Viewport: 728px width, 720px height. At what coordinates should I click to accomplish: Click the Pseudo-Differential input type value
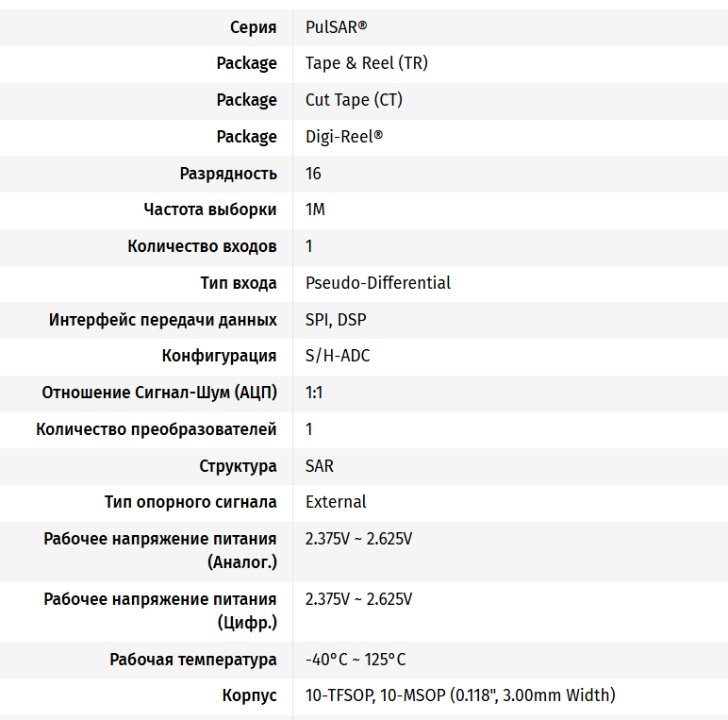[x=378, y=283]
